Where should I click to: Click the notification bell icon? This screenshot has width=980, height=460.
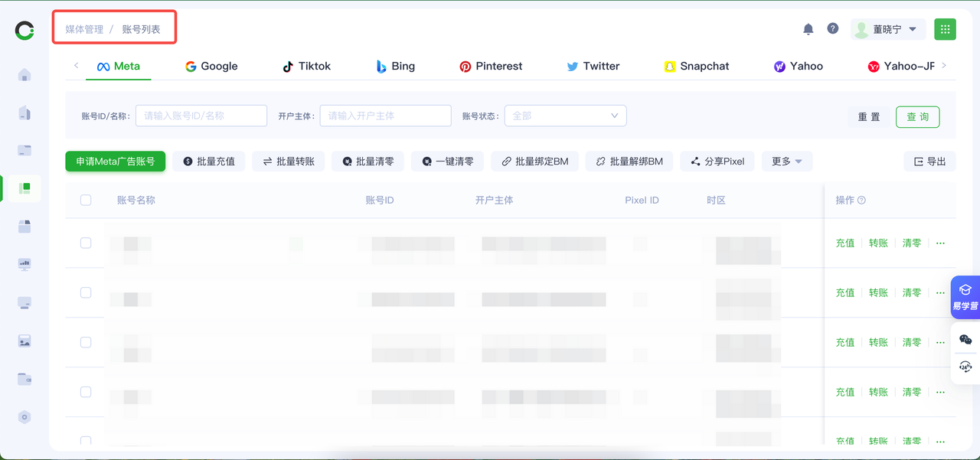(x=808, y=29)
